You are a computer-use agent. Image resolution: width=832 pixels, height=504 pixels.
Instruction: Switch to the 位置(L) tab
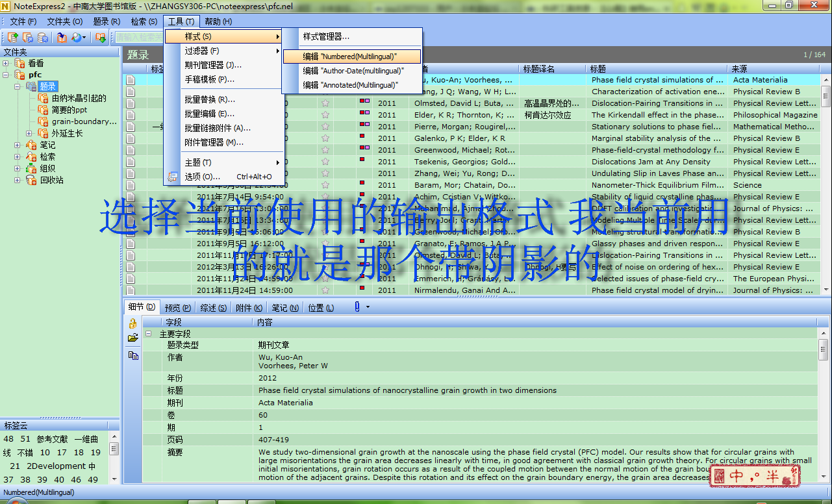point(320,308)
